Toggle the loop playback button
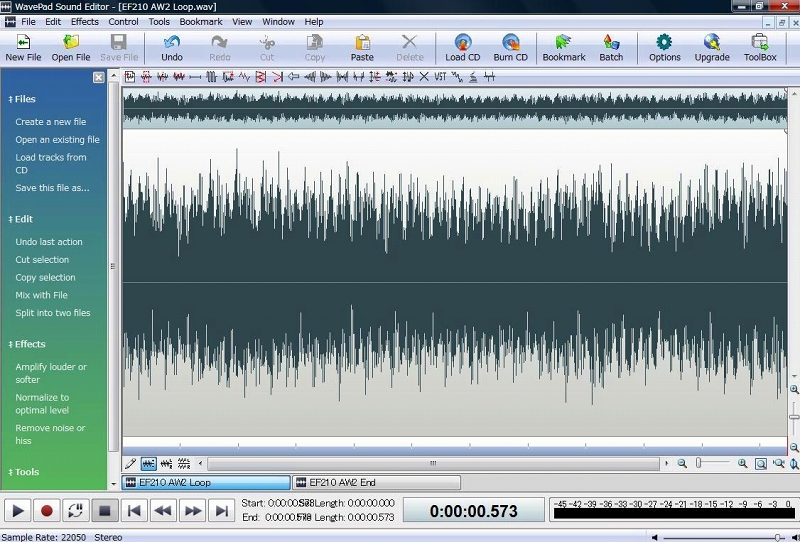The image size is (800, 542). tap(76, 510)
